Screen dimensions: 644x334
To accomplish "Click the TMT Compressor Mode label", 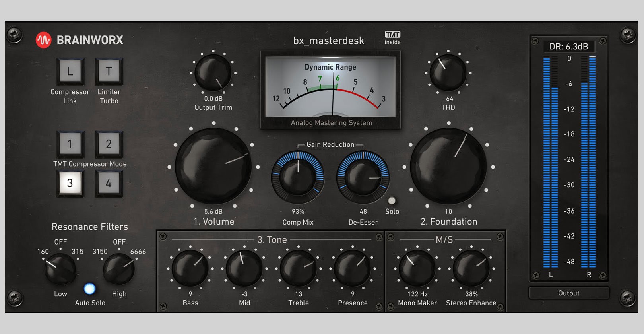I will point(90,164).
